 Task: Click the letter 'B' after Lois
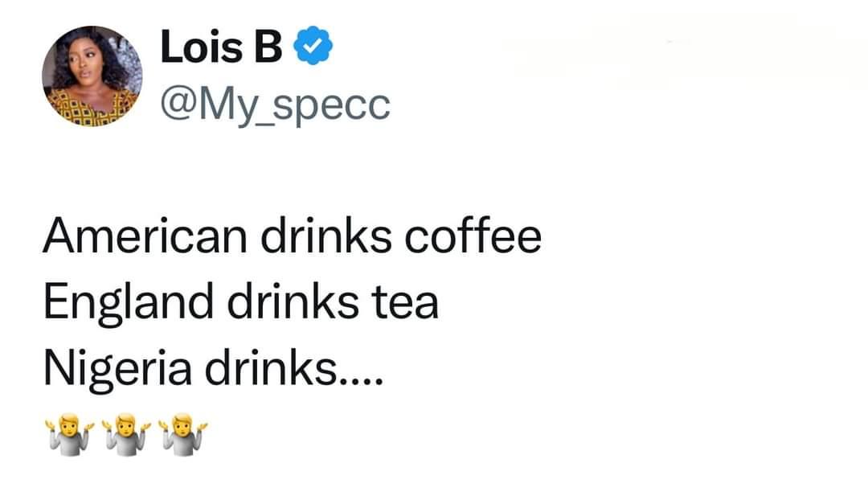coord(268,48)
